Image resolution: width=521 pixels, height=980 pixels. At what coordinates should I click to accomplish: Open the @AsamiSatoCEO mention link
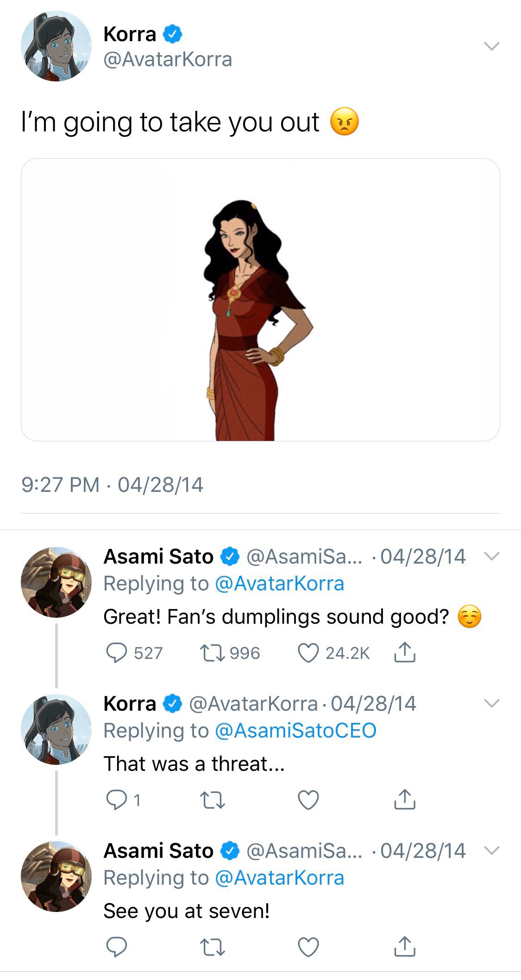[x=295, y=731]
